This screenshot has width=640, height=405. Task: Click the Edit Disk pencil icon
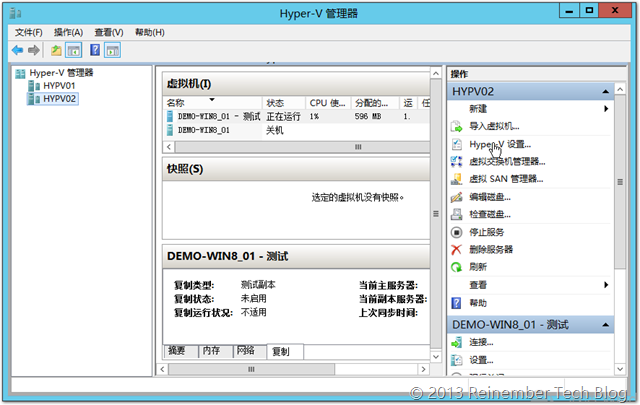tap(456, 197)
